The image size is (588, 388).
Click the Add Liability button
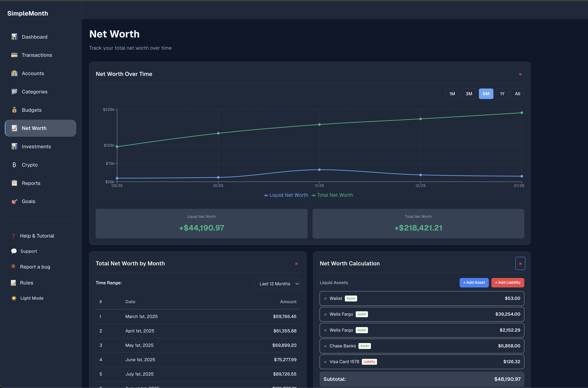coord(507,283)
